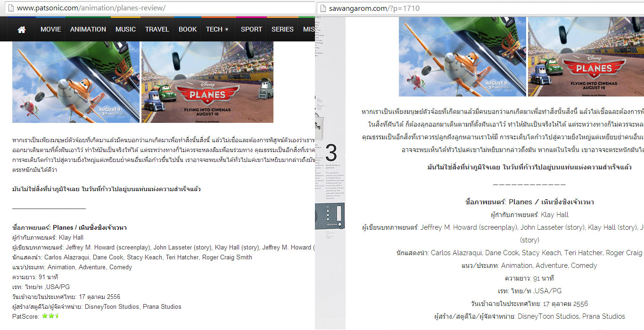Click the '91 นาที' runtime on sawangarom

pos(544,278)
